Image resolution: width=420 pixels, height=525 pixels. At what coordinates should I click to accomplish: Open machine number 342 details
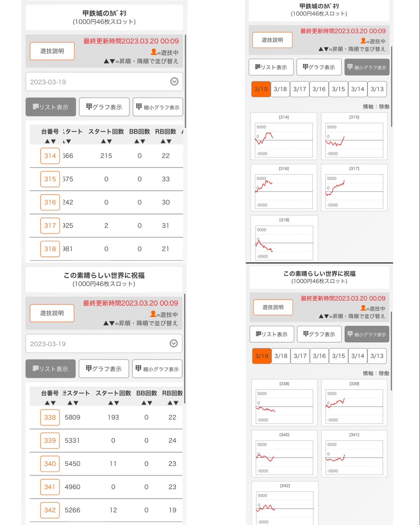[x=50, y=510]
